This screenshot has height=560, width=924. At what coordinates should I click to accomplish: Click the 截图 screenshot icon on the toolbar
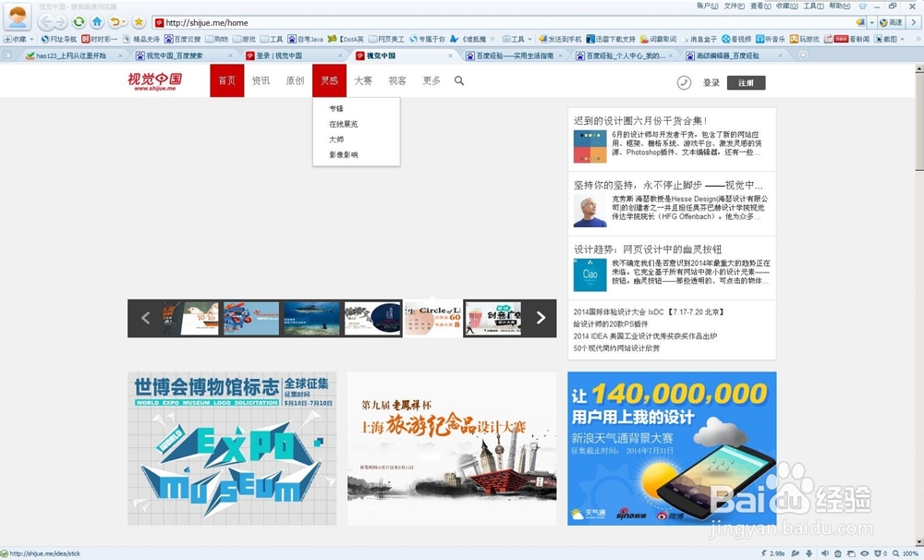coord(880,40)
